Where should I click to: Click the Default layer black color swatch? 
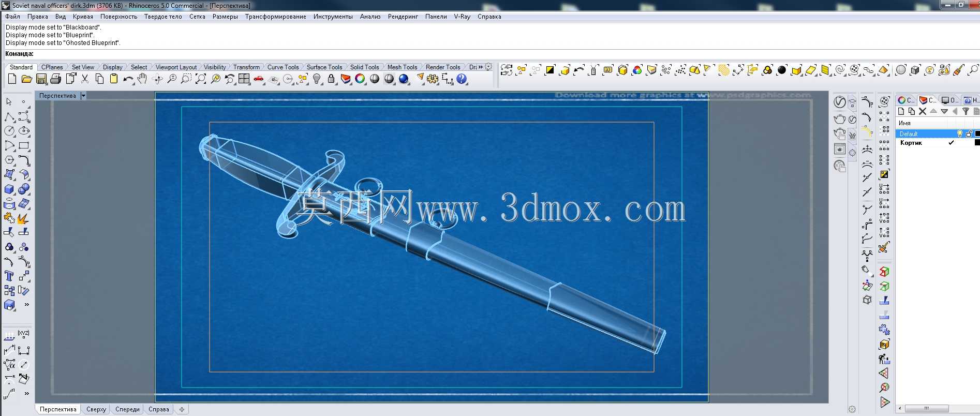pos(977,133)
